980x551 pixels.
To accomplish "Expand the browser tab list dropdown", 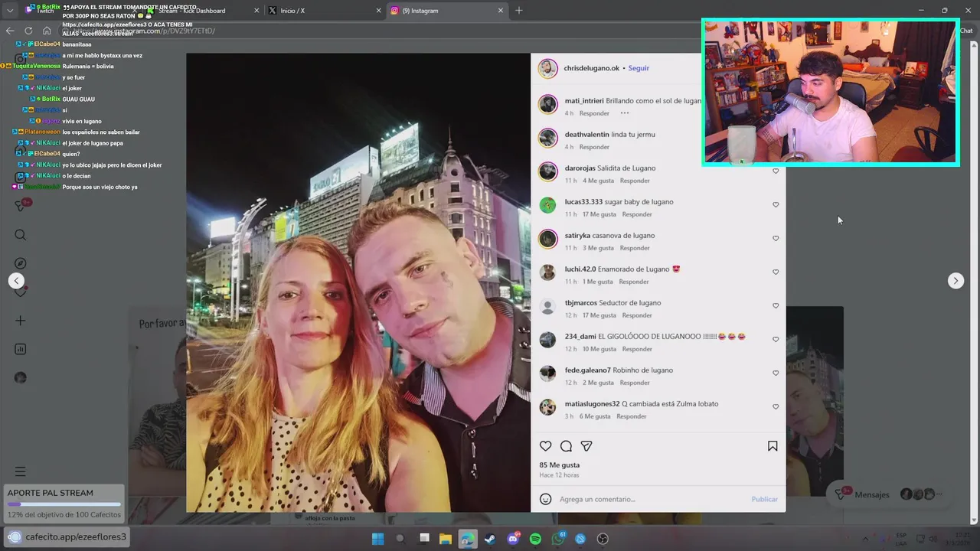I will [10, 11].
